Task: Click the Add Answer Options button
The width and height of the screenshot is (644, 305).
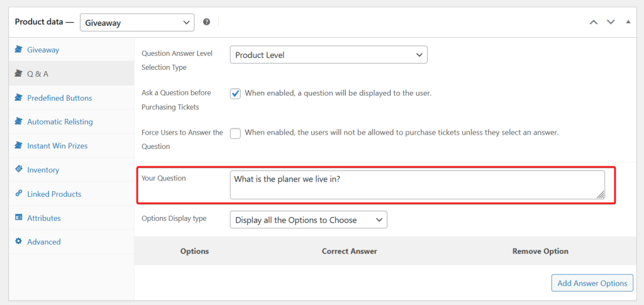Action: point(592,283)
